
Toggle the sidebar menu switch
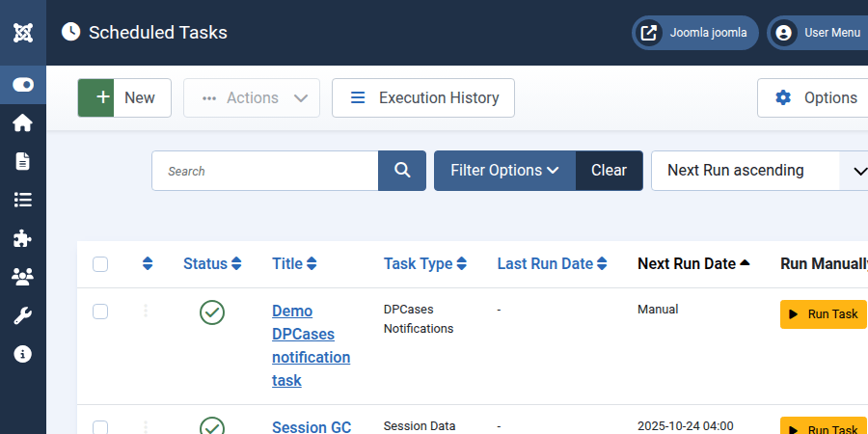tap(23, 85)
